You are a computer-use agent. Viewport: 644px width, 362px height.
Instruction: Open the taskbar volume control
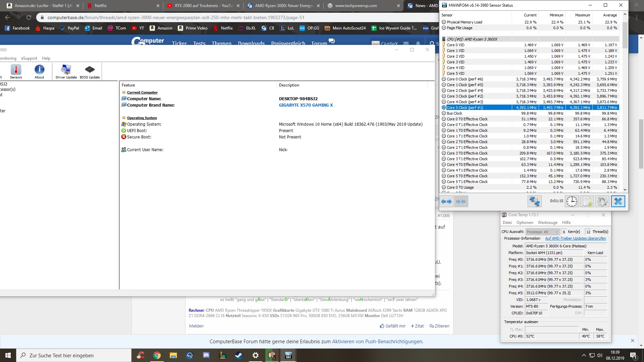click(x=600, y=355)
